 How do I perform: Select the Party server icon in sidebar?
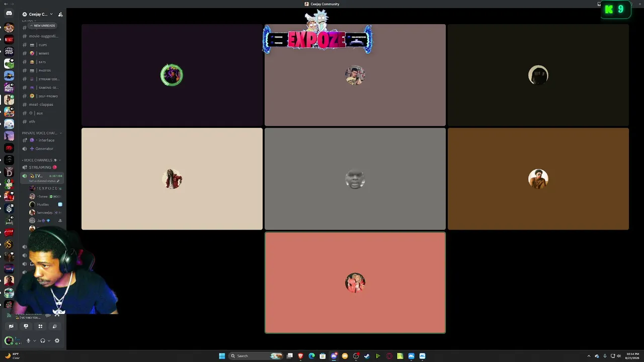9,87
